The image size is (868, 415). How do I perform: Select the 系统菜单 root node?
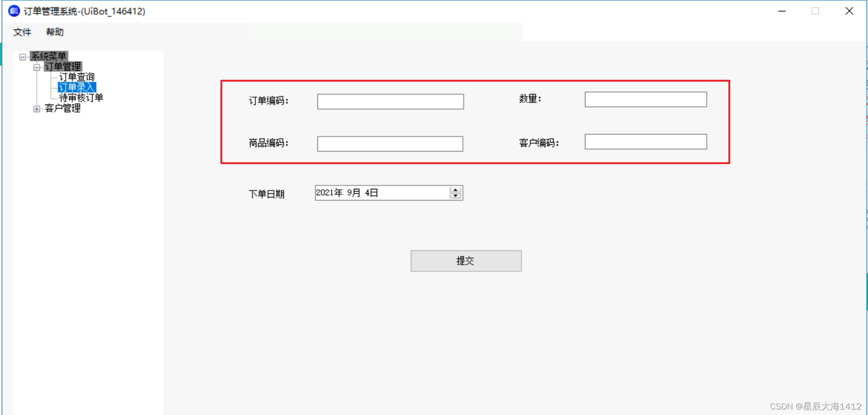(x=48, y=56)
